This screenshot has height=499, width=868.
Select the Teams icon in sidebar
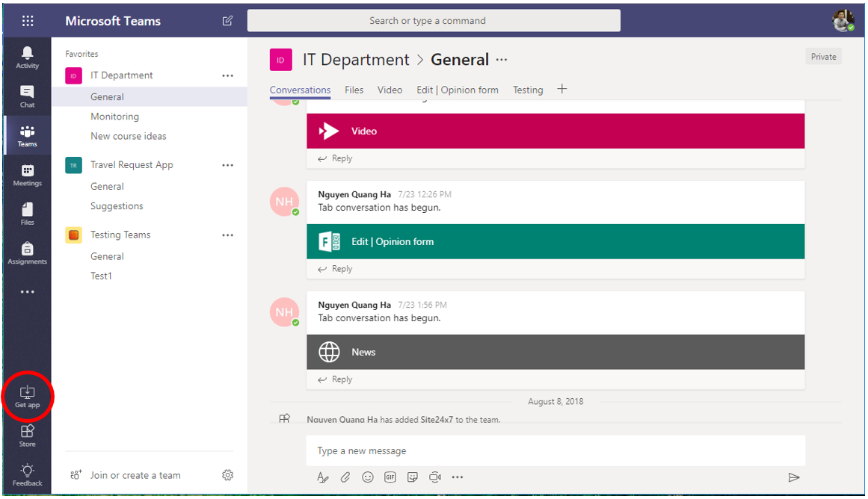click(27, 134)
